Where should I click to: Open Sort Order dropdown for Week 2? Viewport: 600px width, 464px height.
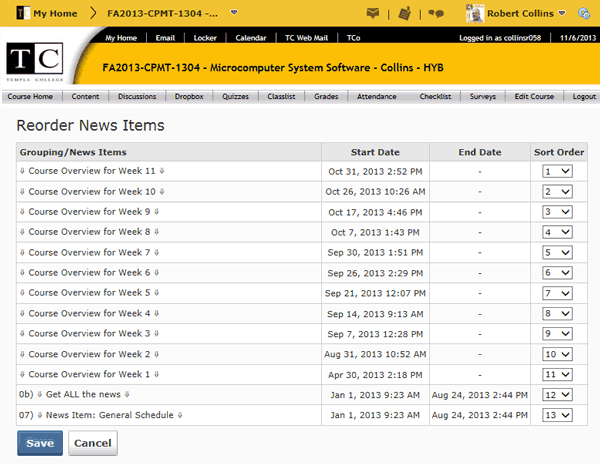557,354
